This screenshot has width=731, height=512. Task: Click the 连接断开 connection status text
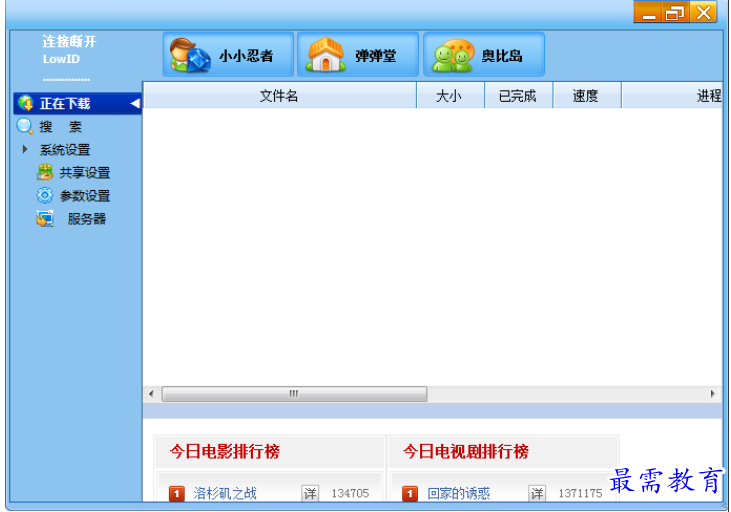(69, 42)
